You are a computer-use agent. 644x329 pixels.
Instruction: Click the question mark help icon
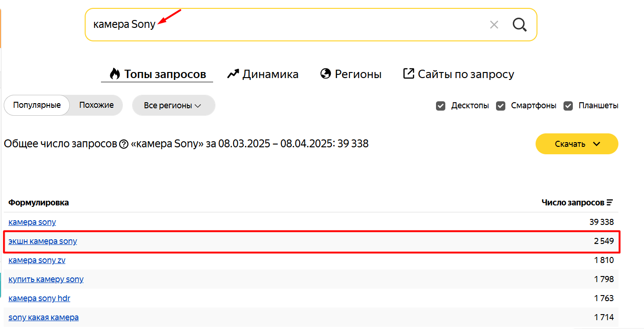coord(123,144)
